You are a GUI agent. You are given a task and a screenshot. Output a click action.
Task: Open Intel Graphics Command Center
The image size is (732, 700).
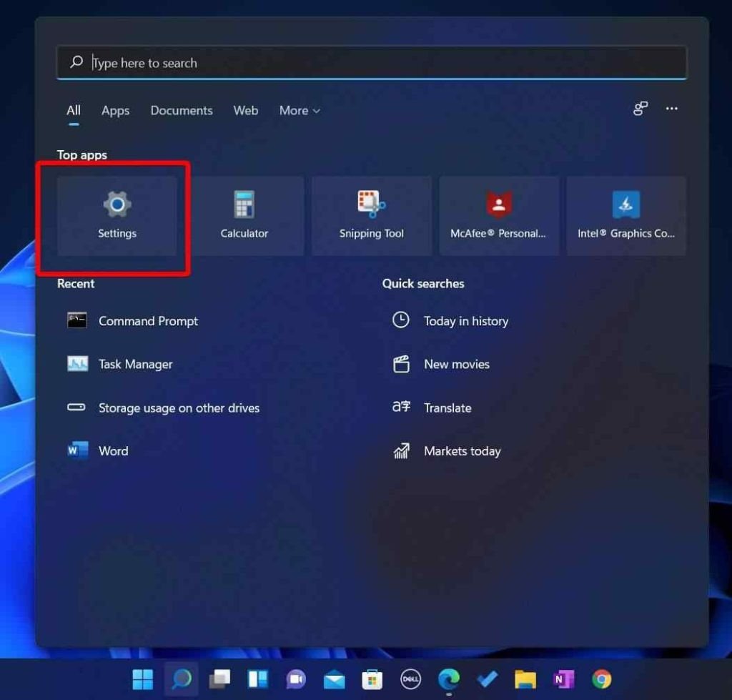point(625,215)
